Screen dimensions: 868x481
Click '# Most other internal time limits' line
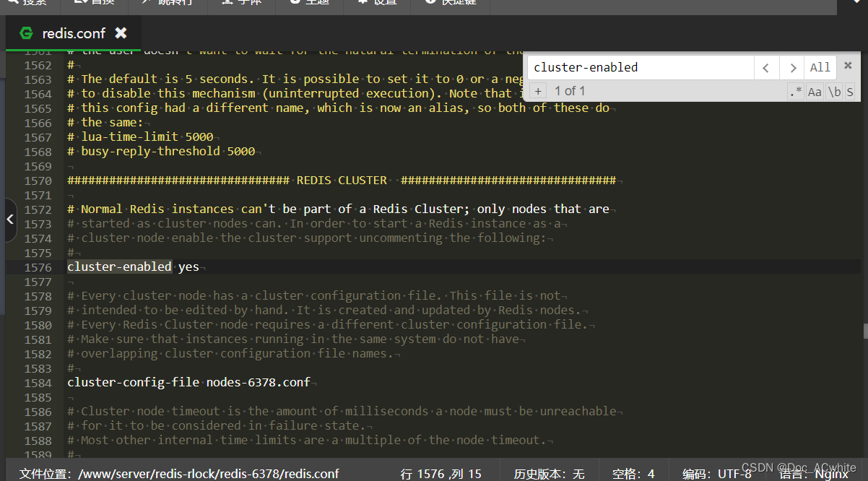(x=307, y=441)
